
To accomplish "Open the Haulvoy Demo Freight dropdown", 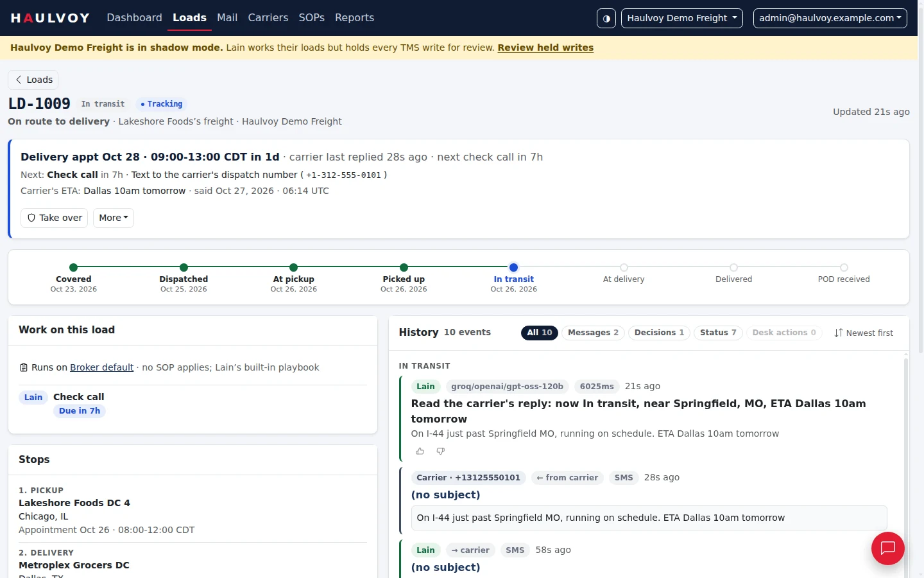I will (x=682, y=18).
